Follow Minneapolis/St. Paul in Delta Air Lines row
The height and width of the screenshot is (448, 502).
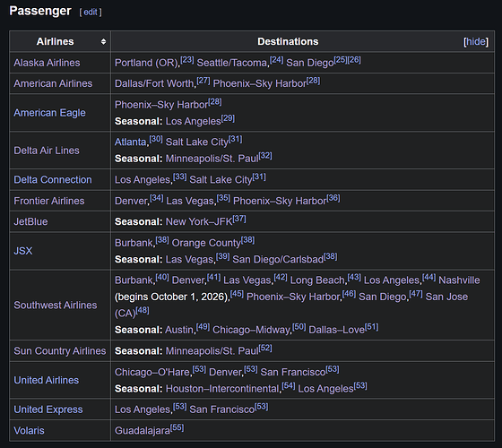(x=212, y=159)
